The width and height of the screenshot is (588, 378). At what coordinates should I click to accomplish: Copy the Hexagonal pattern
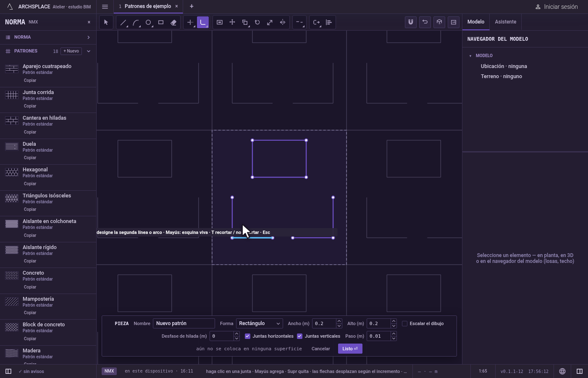[x=30, y=184]
